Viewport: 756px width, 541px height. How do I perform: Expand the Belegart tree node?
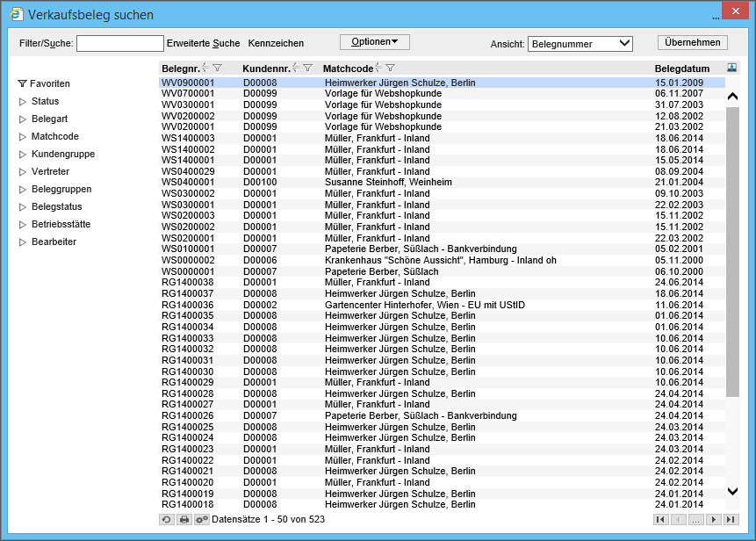(22, 119)
